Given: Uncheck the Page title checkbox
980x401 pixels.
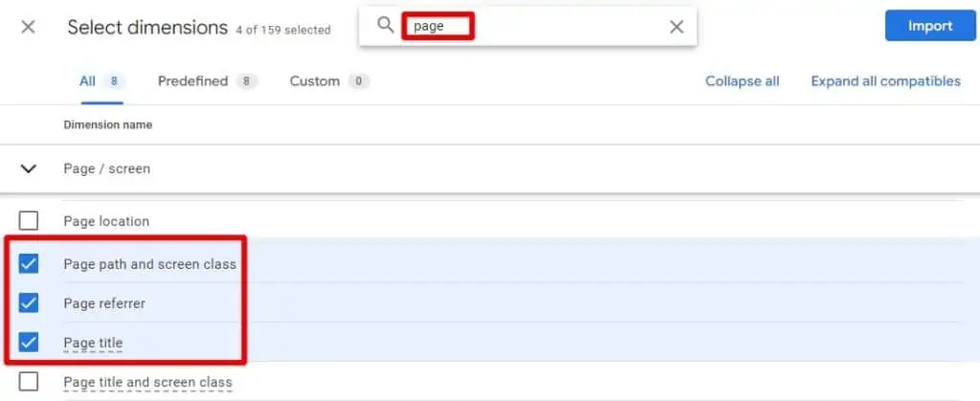Looking at the screenshot, I should tap(29, 343).
